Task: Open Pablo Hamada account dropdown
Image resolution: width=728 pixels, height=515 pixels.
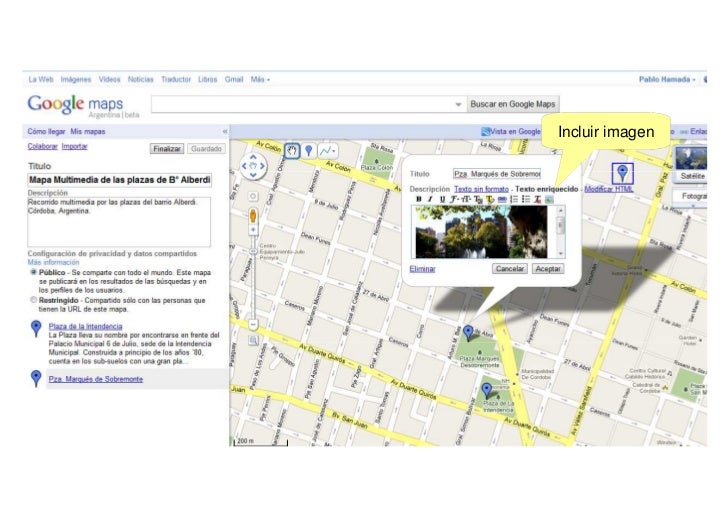Action: pos(667,79)
